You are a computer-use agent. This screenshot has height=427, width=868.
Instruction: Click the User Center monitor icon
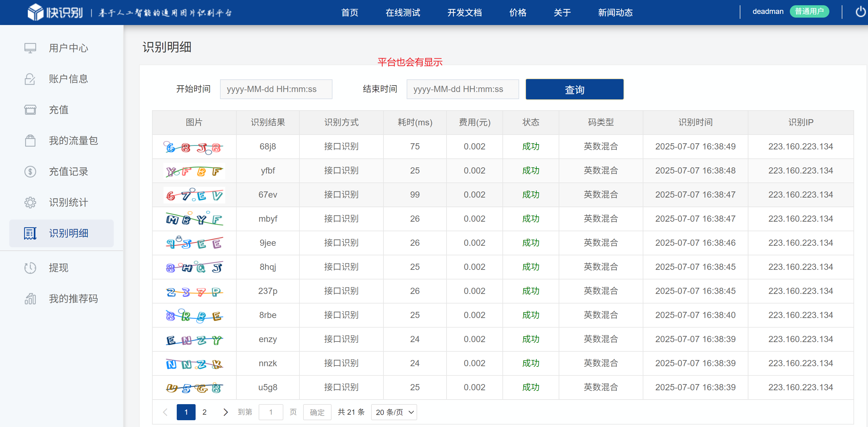tap(30, 48)
